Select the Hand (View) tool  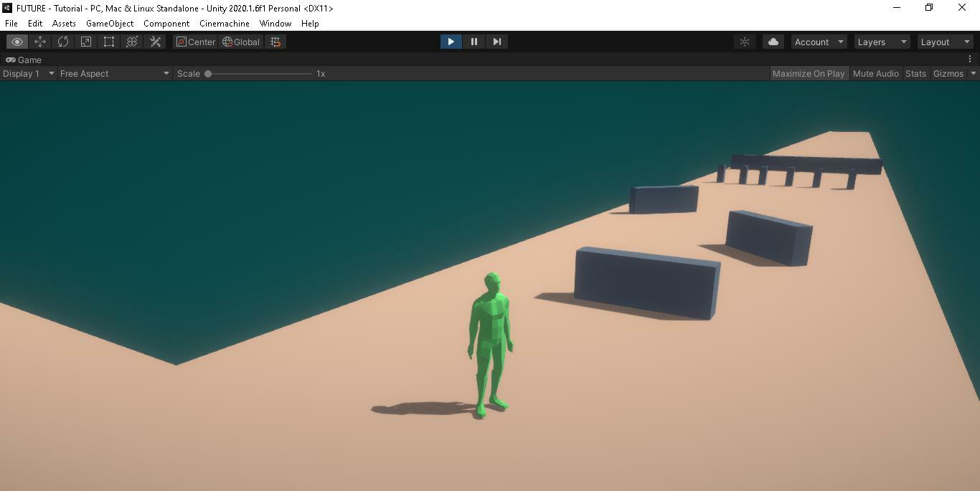point(17,42)
